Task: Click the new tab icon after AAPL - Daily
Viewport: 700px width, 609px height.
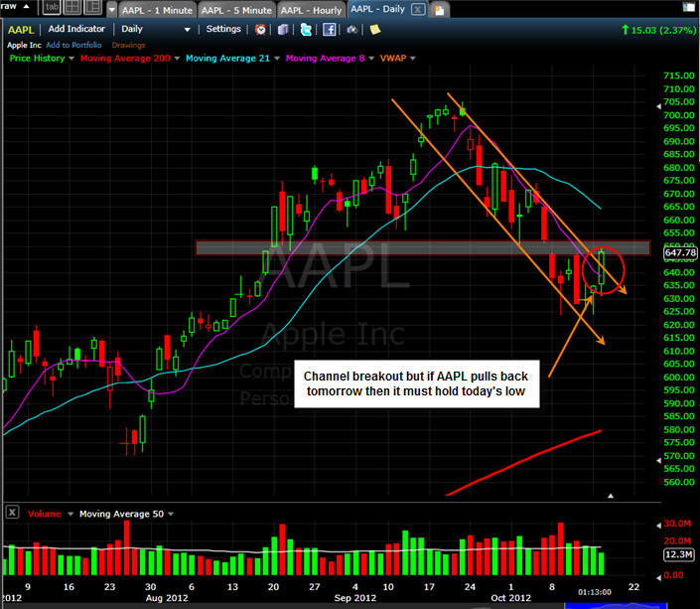Action: tap(439, 10)
